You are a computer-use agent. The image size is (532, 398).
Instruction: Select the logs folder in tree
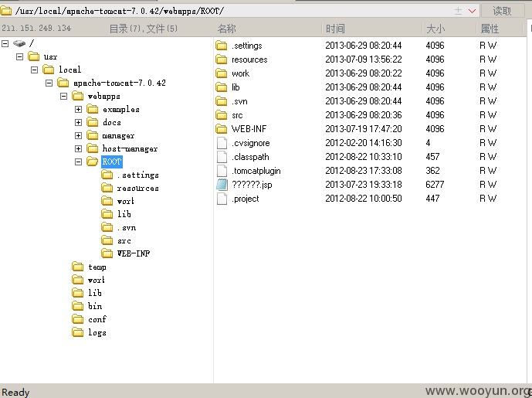point(97,333)
